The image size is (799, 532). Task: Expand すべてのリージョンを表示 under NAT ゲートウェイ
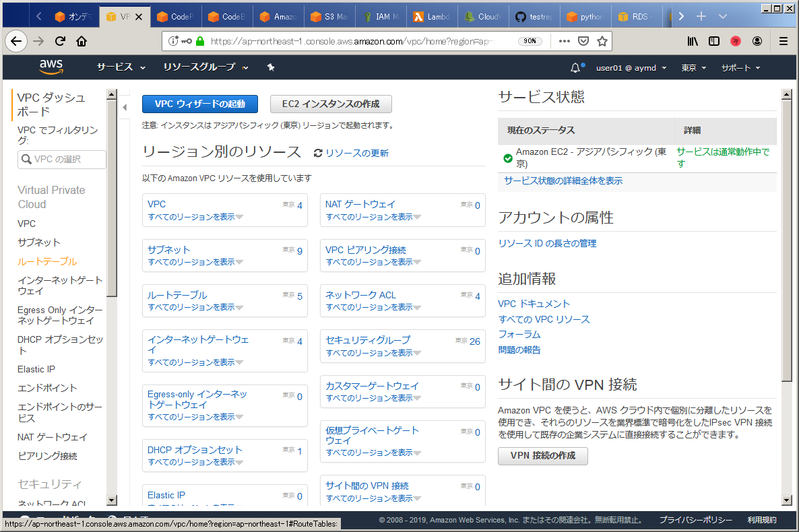coord(373,217)
